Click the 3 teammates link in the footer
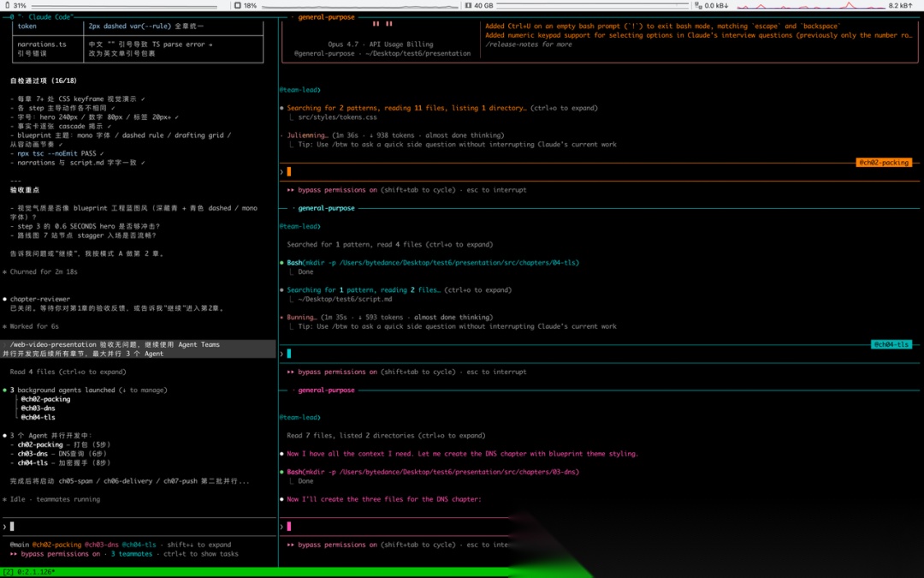924x578 pixels. tap(132, 554)
